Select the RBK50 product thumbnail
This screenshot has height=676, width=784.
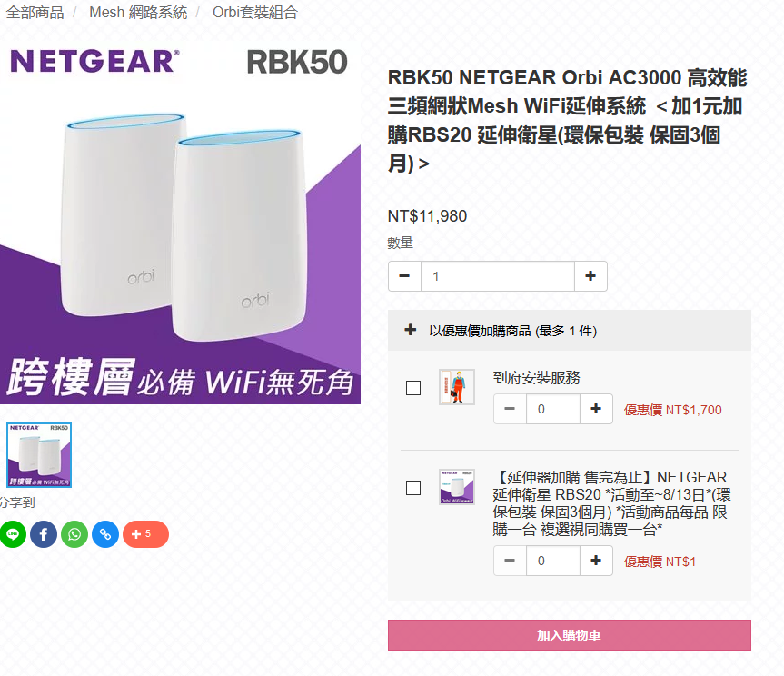pos(39,455)
